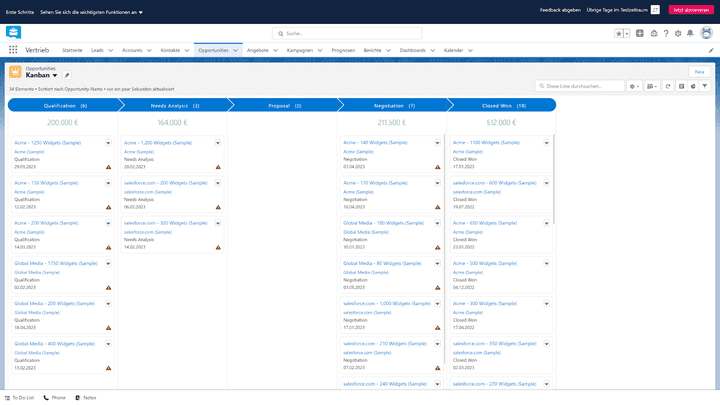Click the Neu button

(699, 72)
